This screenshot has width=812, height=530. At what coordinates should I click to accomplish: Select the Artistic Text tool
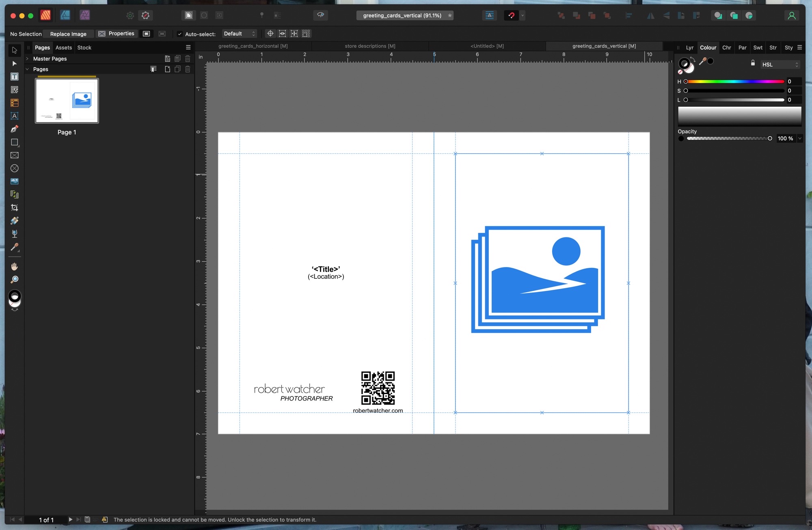[15, 116]
